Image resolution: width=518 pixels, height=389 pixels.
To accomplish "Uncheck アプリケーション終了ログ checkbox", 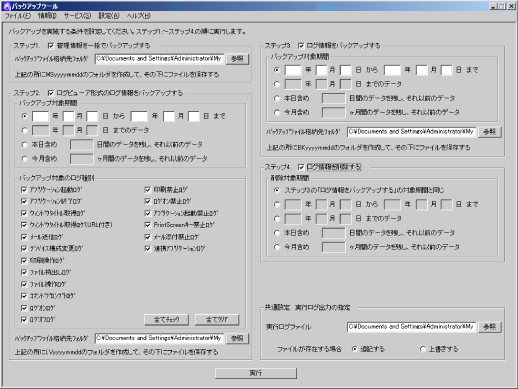I will coord(24,201).
